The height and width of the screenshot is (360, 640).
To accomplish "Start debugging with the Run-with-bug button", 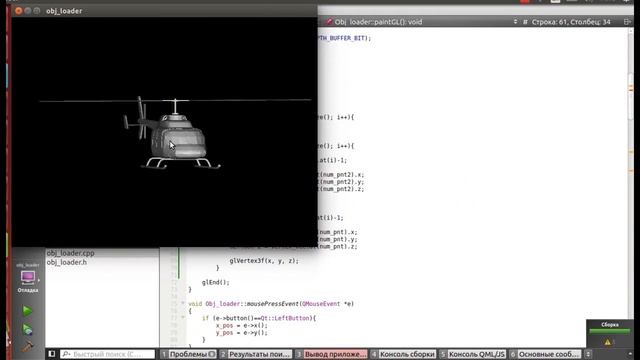I will pyautogui.click(x=27, y=329).
